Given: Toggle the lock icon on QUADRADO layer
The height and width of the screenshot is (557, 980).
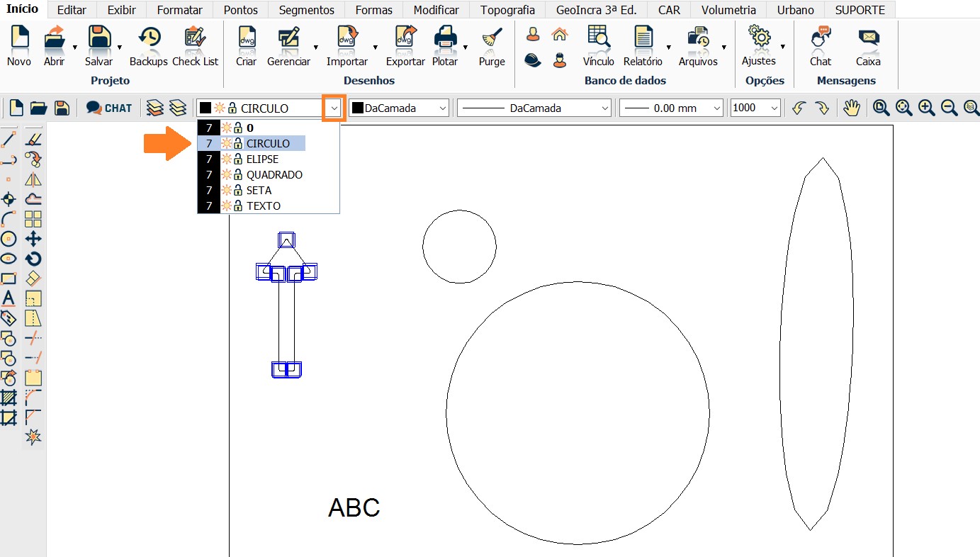Looking at the screenshot, I should click(x=238, y=175).
